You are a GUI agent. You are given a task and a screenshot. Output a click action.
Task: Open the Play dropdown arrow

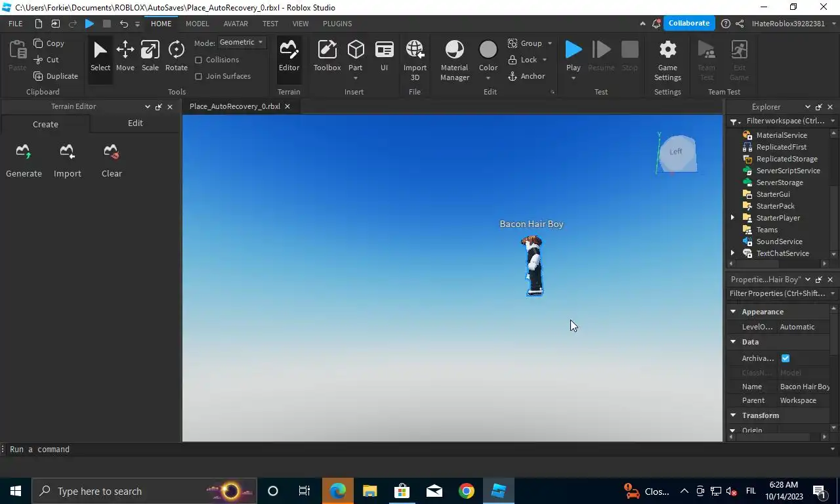tap(573, 79)
